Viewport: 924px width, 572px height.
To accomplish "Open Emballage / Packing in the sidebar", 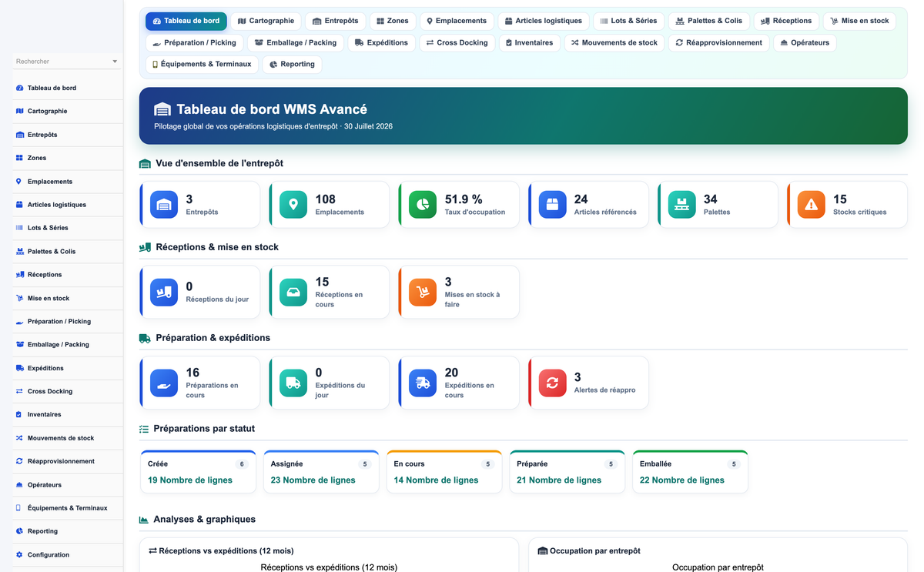I will point(68,344).
